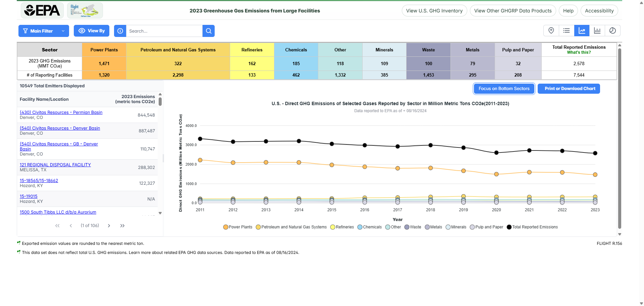Click the EPA logo
Image resolution: width=644 pixels, height=306 pixels.
(42, 10)
